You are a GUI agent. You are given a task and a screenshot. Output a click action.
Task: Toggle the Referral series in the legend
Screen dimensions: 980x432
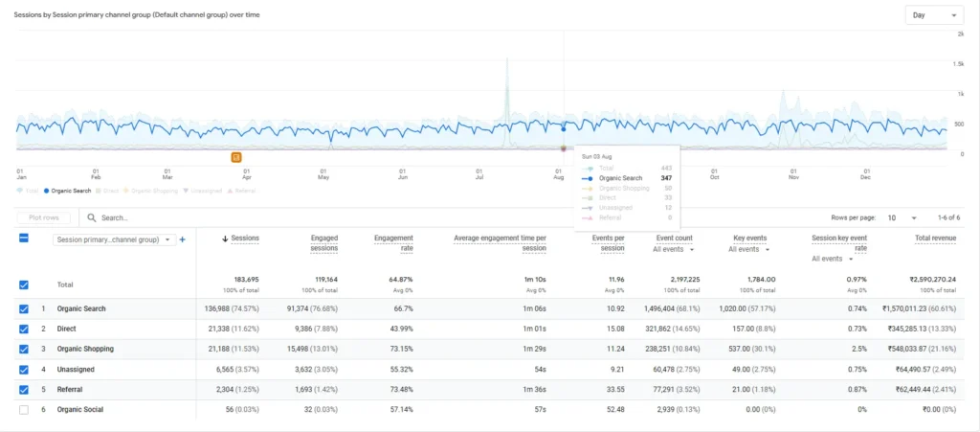coord(240,191)
